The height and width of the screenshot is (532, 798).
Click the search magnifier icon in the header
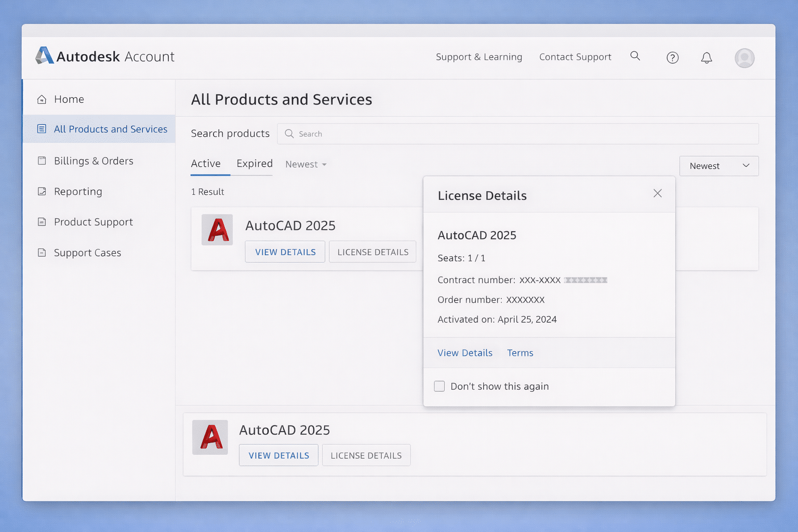point(635,56)
